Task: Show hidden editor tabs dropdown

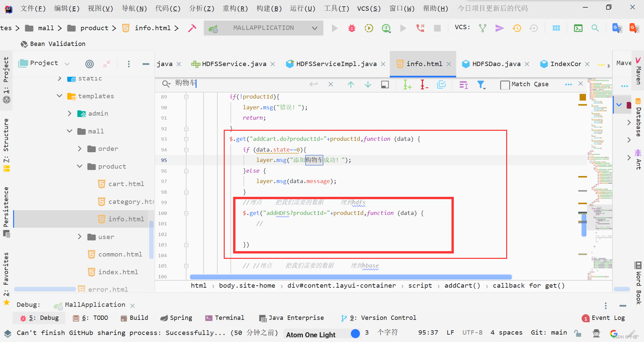Action: click(603, 65)
